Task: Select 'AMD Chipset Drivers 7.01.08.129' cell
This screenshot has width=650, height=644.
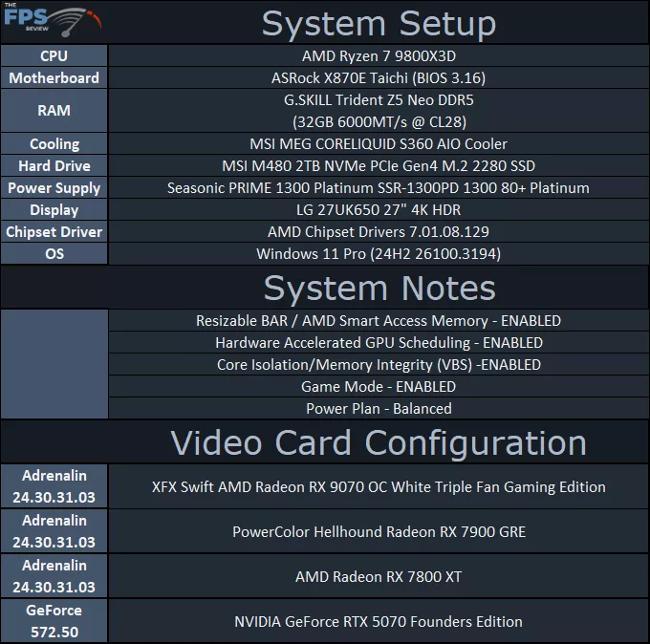Action: [379, 231]
